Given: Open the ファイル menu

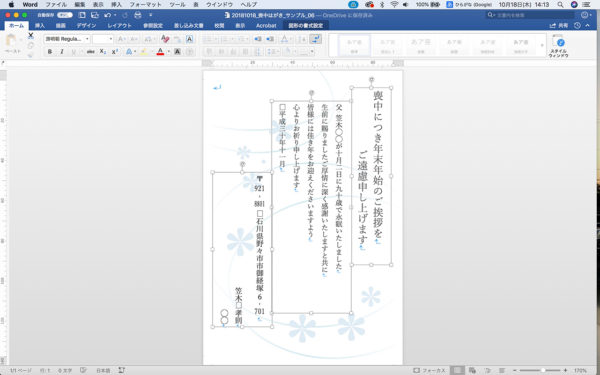Looking at the screenshot, I should point(56,5).
